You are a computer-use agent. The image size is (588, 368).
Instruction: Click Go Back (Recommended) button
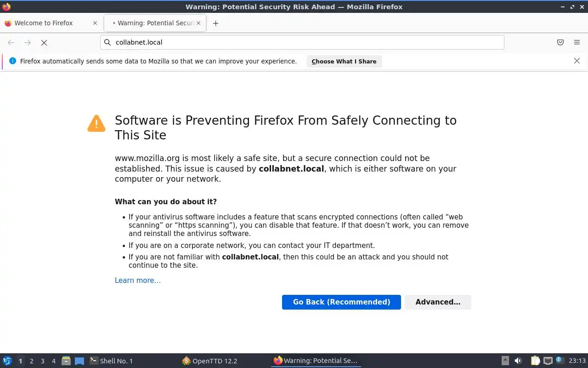tap(341, 302)
